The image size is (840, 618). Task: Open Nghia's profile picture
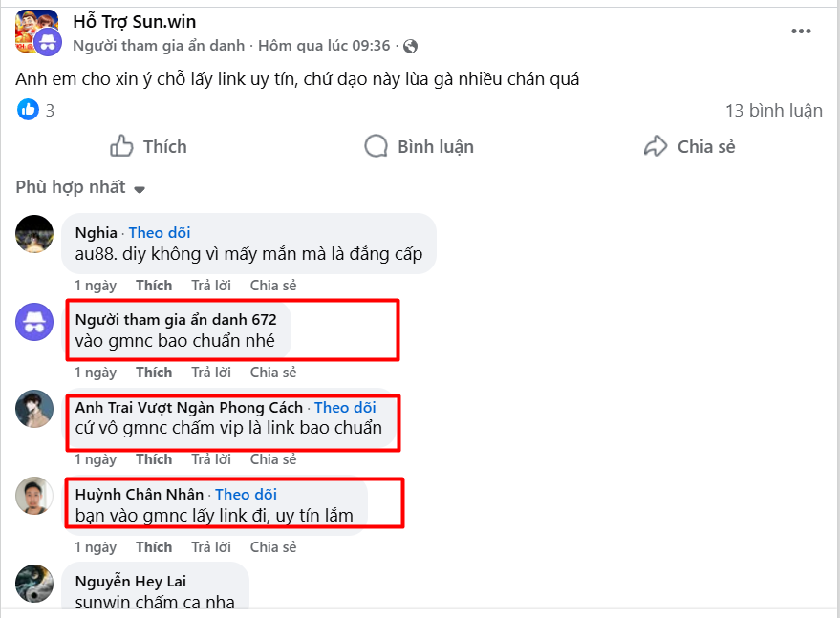[34, 234]
